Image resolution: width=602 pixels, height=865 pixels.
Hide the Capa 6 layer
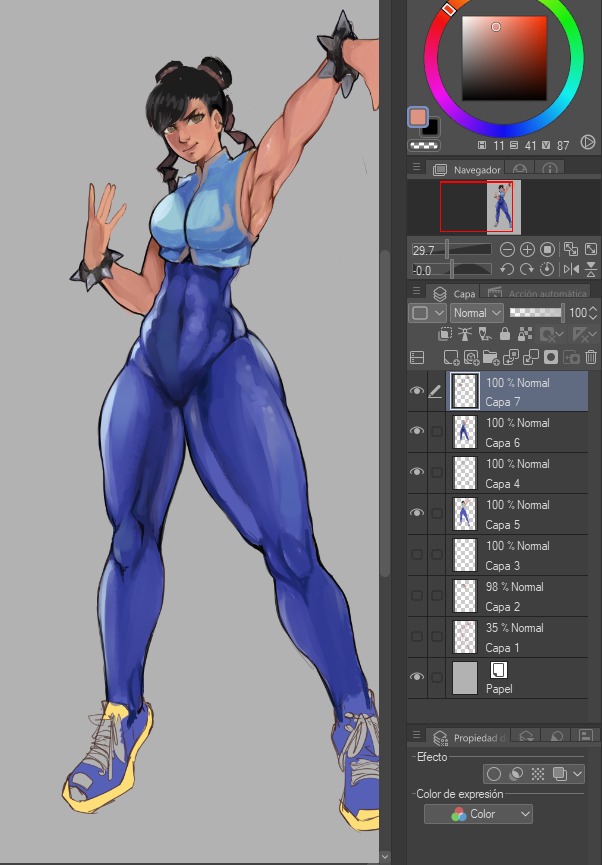pos(417,431)
